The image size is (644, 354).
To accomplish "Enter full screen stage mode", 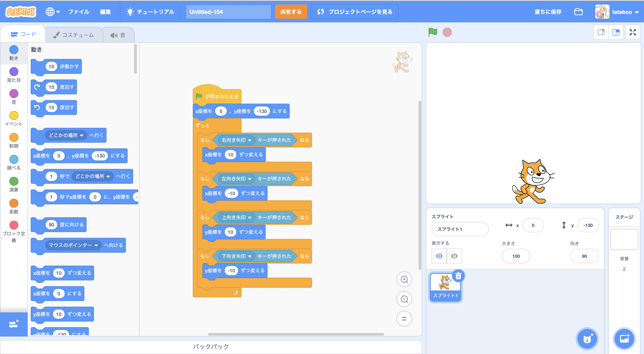I will (633, 32).
